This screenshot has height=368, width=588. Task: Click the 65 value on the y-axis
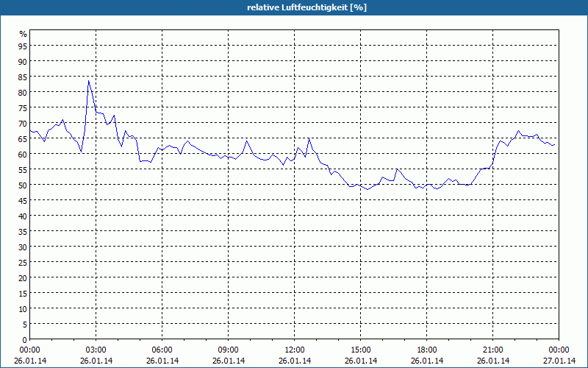click(x=23, y=138)
